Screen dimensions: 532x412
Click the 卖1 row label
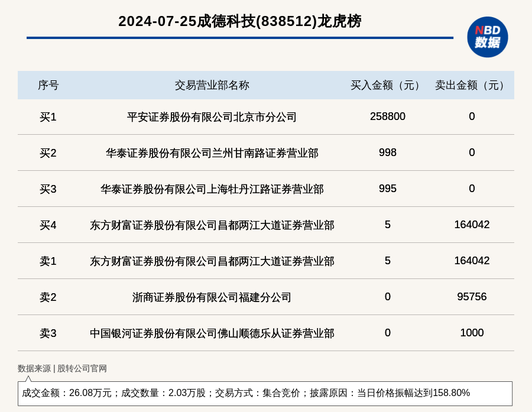(48, 261)
